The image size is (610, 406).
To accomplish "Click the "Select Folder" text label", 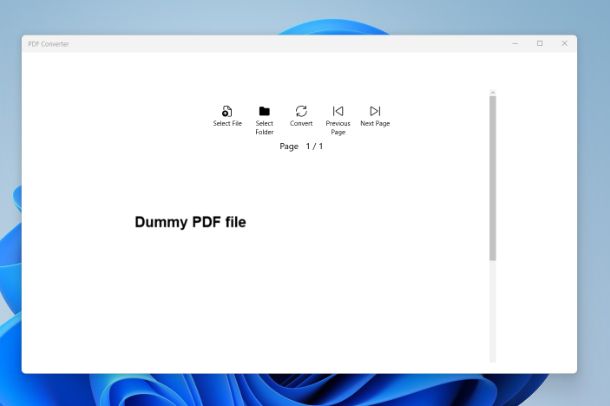I will coord(264,128).
